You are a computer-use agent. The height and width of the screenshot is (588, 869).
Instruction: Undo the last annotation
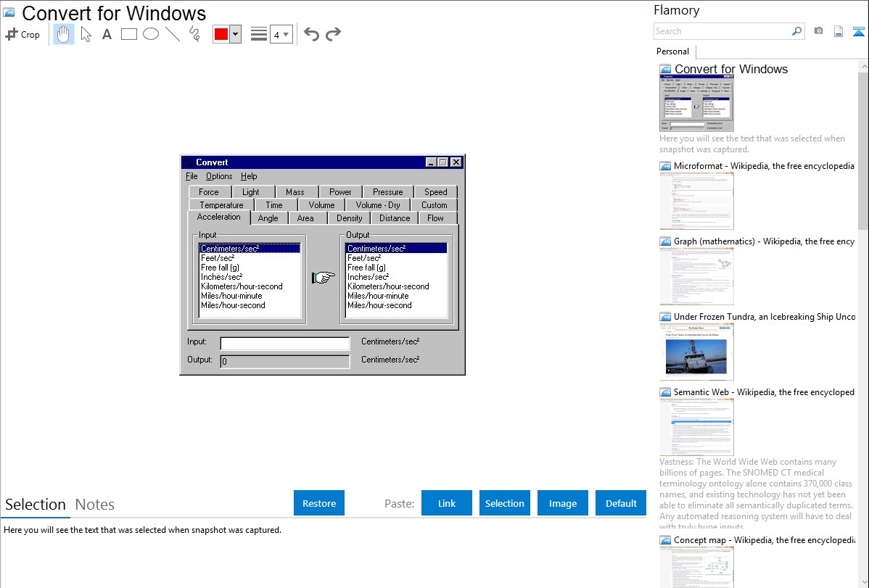(x=311, y=34)
